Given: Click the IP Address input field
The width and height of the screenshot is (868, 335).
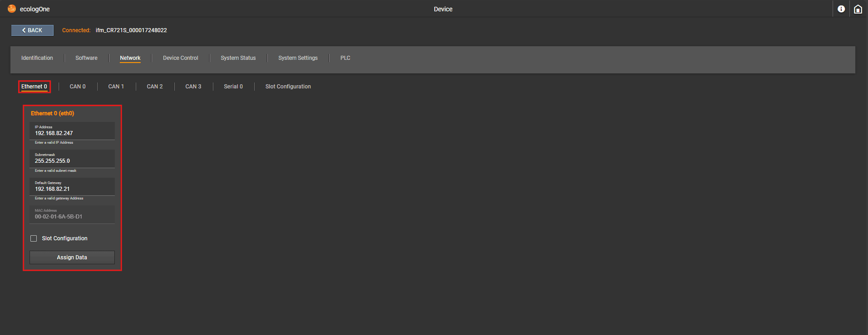Looking at the screenshot, I should tap(72, 133).
